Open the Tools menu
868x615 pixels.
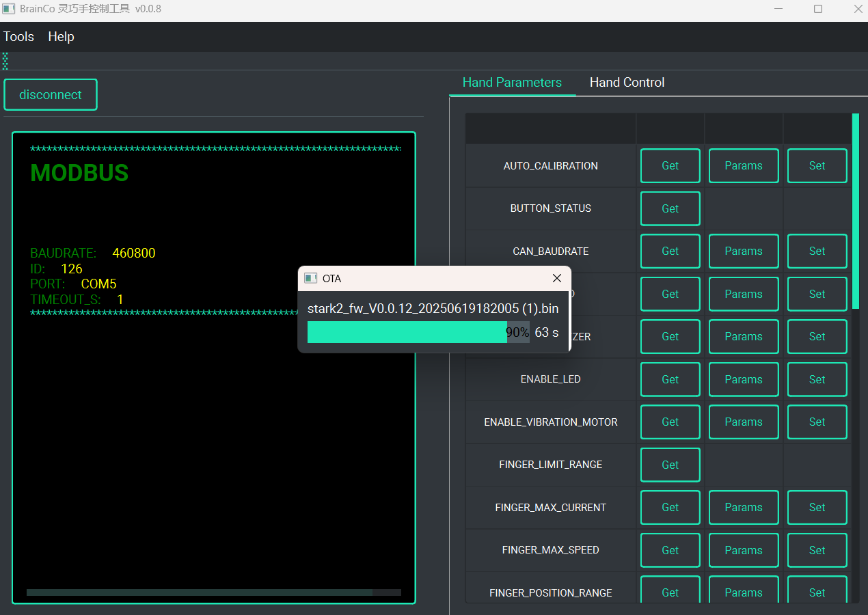(18, 37)
